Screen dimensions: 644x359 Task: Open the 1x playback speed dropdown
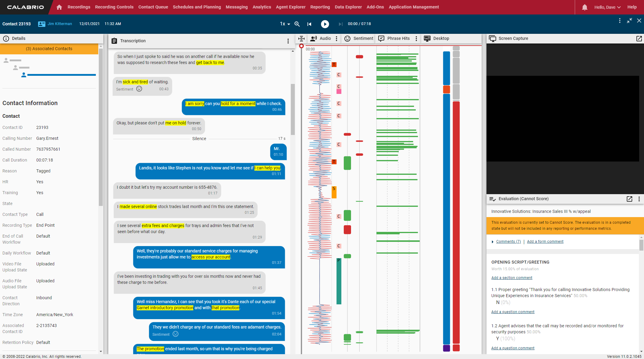click(x=285, y=24)
